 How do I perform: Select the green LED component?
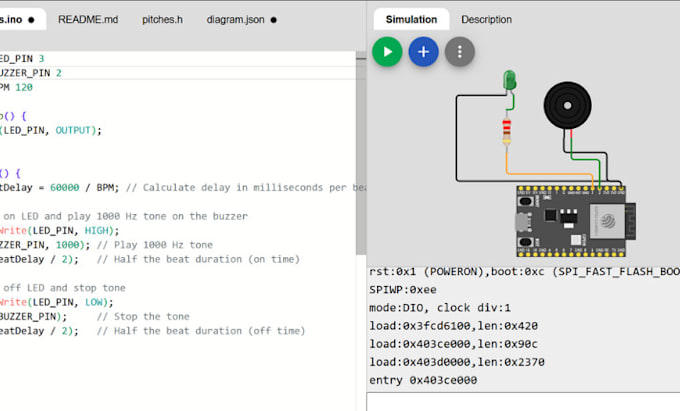click(508, 80)
